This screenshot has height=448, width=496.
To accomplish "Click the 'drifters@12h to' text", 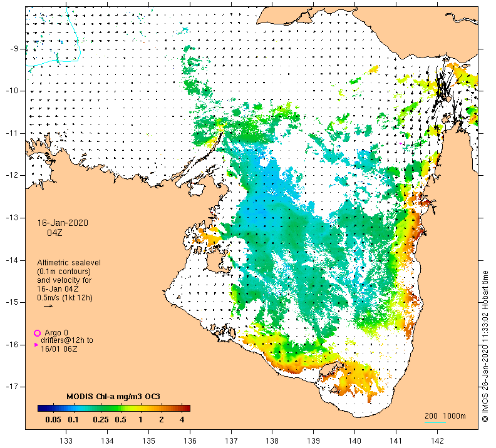I will tap(67, 340).
